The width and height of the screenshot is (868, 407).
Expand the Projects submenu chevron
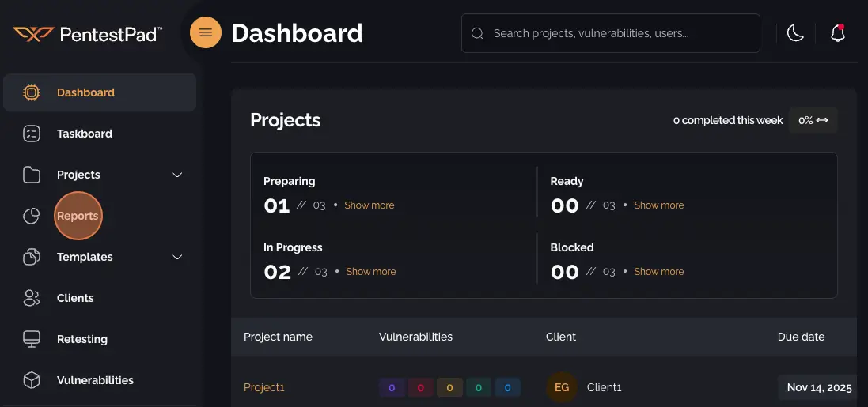click(177, 175)
